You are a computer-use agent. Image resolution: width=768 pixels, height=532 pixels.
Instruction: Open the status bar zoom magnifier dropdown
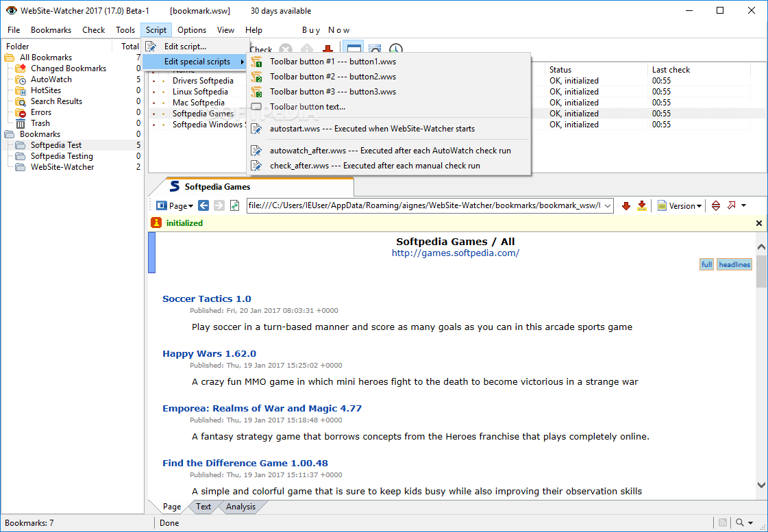[x=744, y=522]
